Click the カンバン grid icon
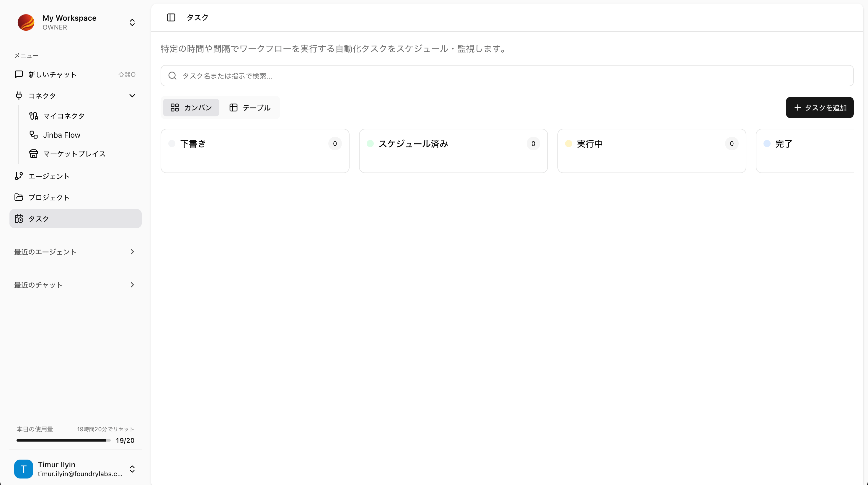This screenshot has width=868, height=485. tap(174, 108)
